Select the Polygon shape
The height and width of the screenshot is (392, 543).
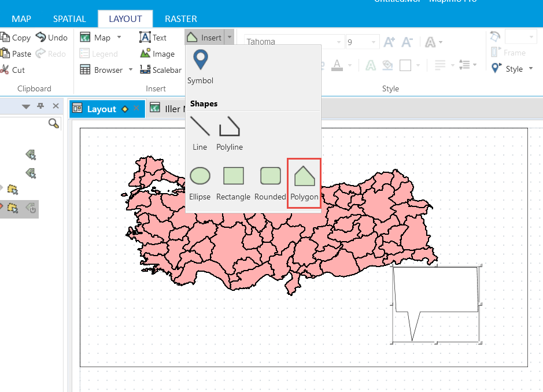click(x=304, y=183)
